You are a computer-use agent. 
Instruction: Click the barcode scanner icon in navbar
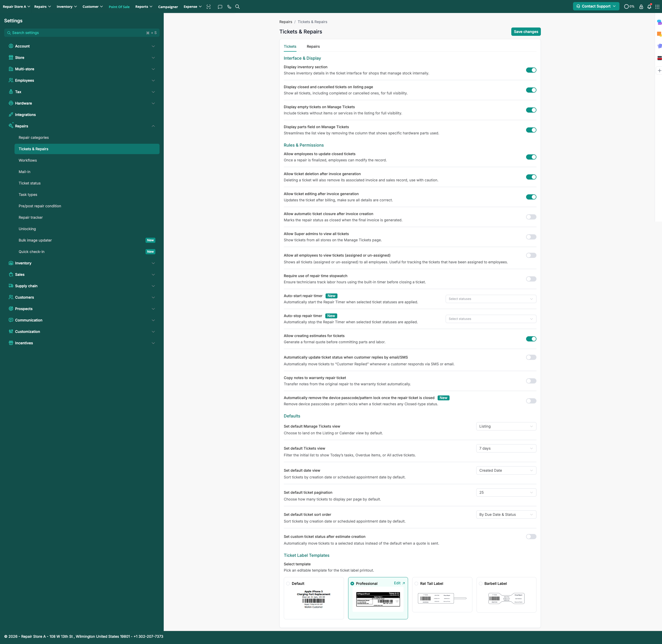click(209, 7)
